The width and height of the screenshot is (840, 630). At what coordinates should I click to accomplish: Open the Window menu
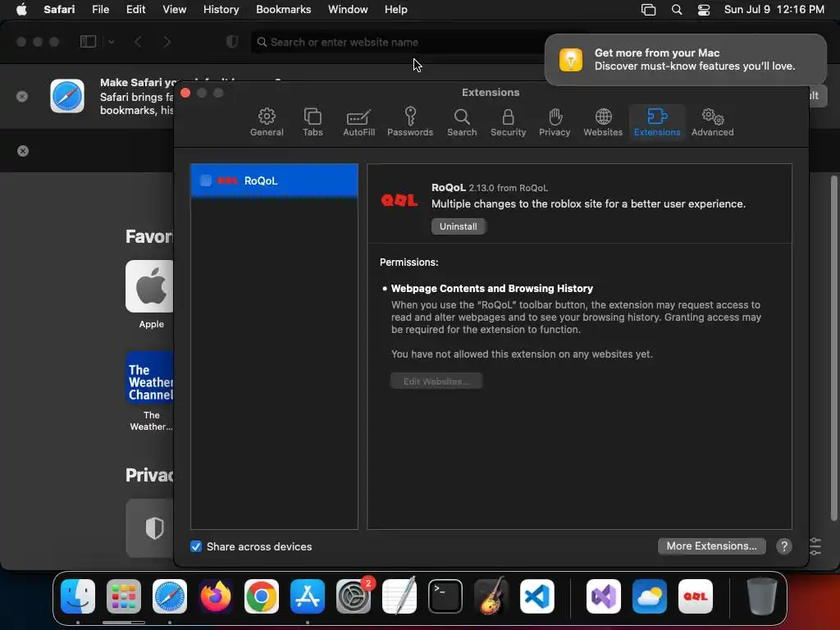348,9
